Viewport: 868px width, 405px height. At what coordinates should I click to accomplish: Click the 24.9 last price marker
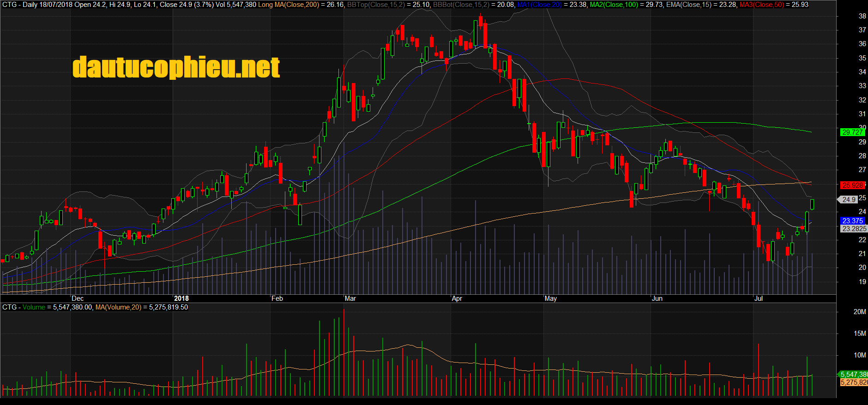[849, 200]
